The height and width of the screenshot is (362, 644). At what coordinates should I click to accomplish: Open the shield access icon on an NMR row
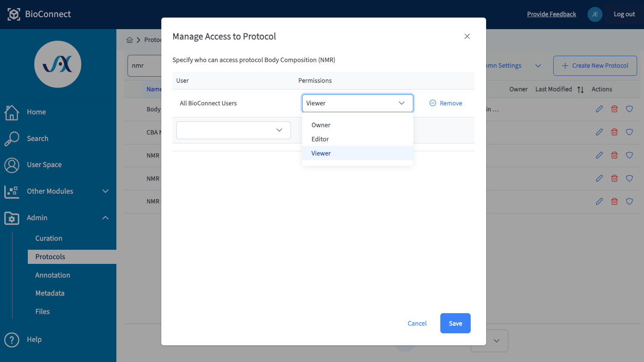[x=629, y=155]
